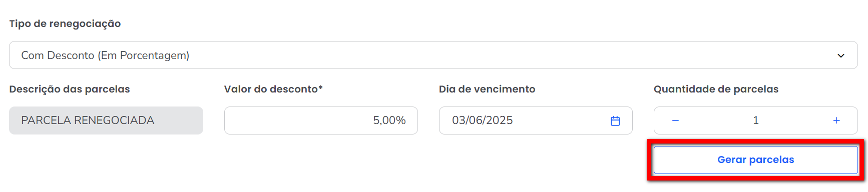Click the Quantidade de parcelas label
This screenshot has width=868, height=192.
(716, 89)
